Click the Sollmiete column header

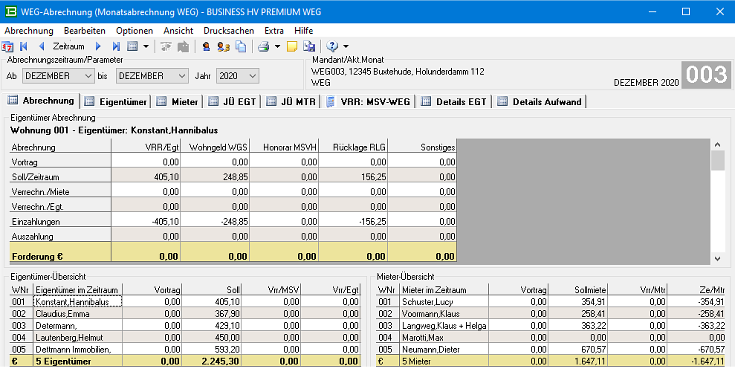click(578, 290)
